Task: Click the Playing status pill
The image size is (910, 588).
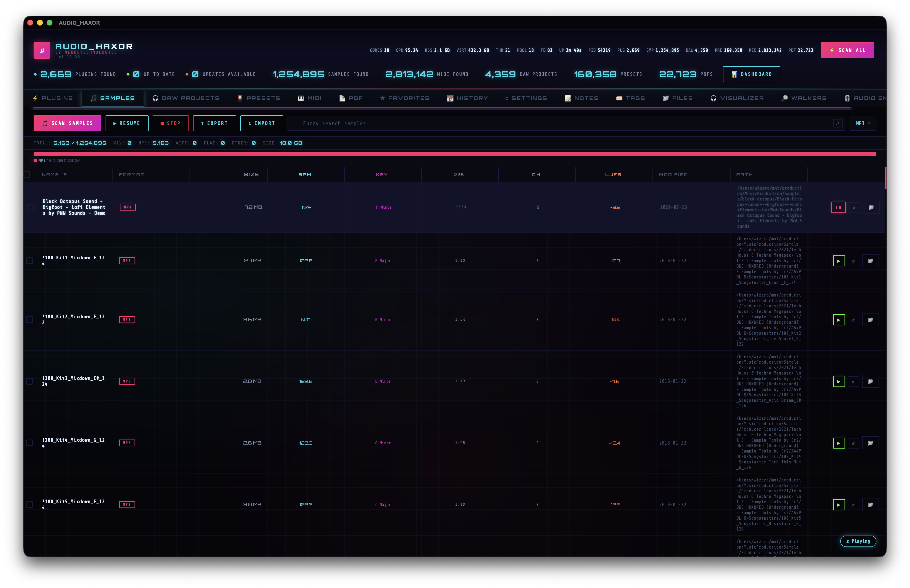Action: (x=858, y=541)
